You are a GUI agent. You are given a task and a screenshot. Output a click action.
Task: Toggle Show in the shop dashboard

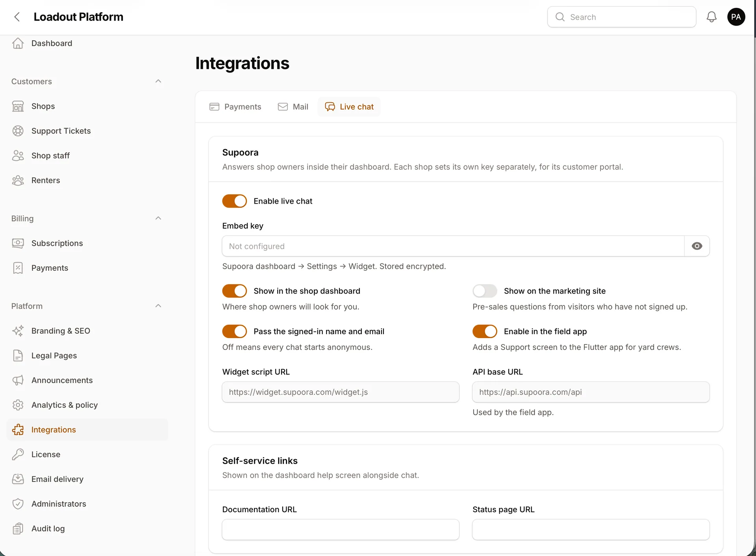coord(234,291)
